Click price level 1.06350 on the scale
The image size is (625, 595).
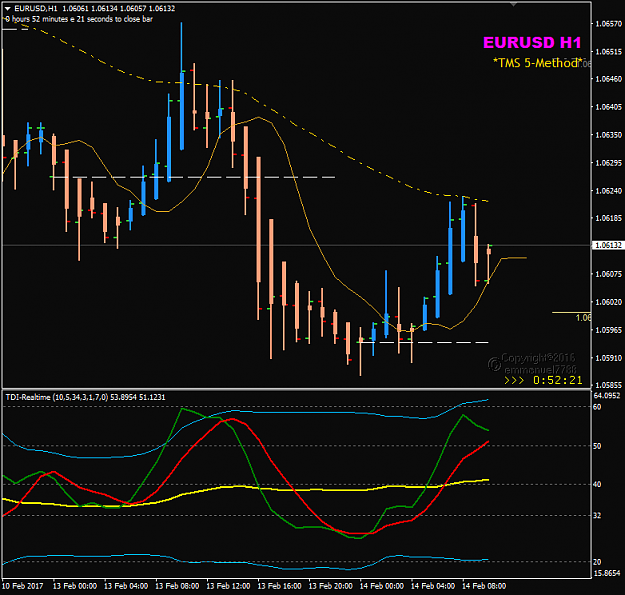tap(609, 135)
